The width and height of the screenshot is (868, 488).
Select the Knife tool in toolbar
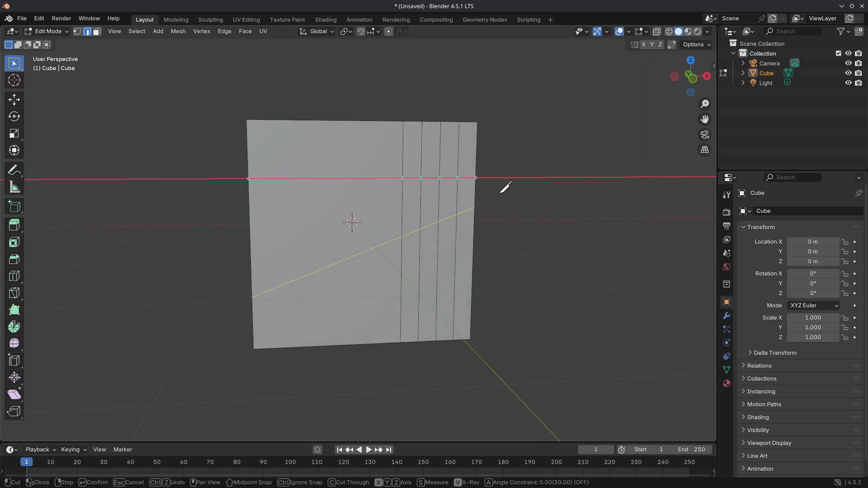pyautogui.click(x=14, y=293)
